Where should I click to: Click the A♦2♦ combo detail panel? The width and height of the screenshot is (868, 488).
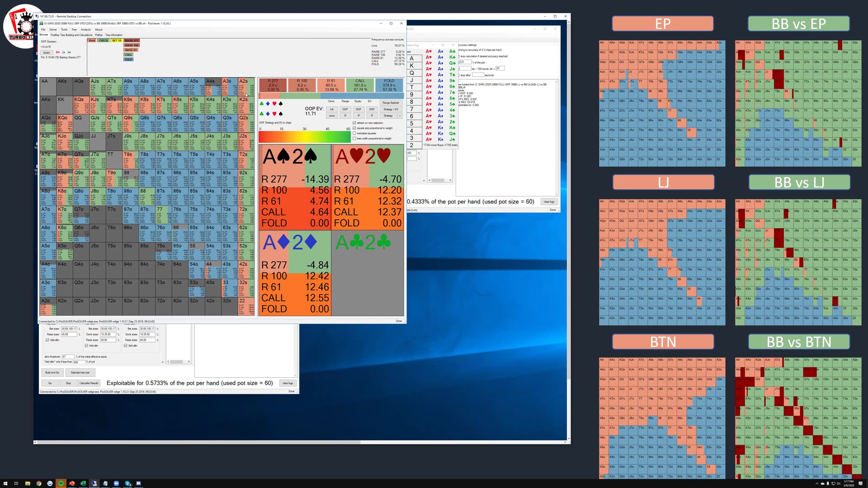pyautogui.click(x=294, y=273)
